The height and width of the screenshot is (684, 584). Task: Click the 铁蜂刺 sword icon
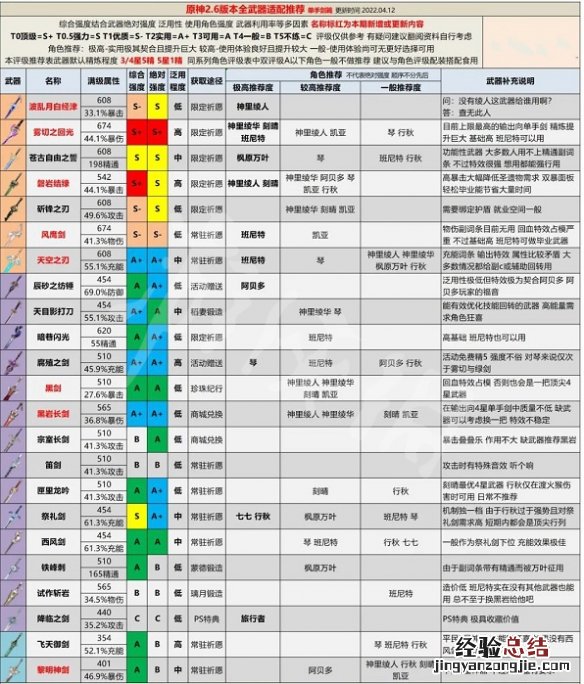click(13, 568)
